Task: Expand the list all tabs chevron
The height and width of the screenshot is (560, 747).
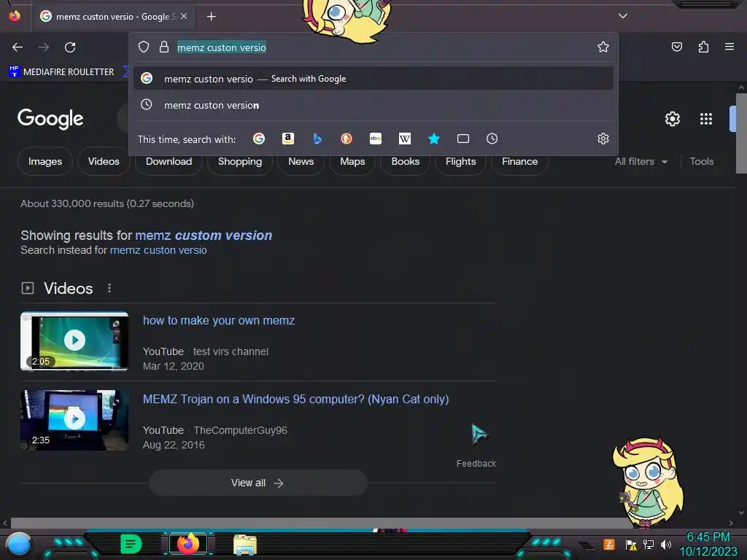Action: point(623,16)
